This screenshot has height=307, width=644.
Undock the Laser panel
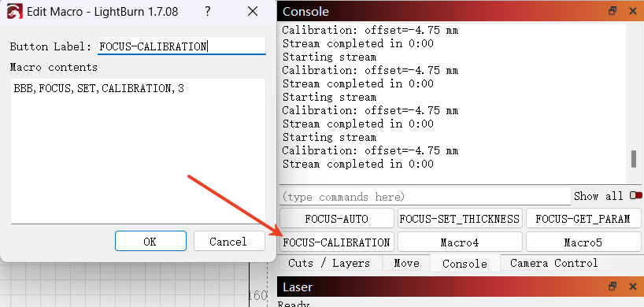[613, 287]
